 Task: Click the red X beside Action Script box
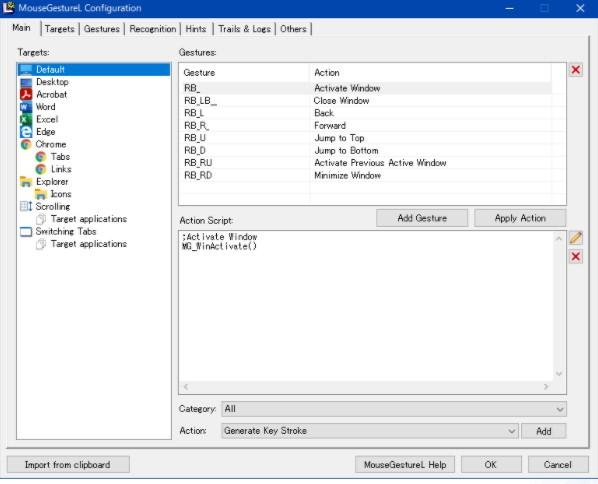pos(575,256)
